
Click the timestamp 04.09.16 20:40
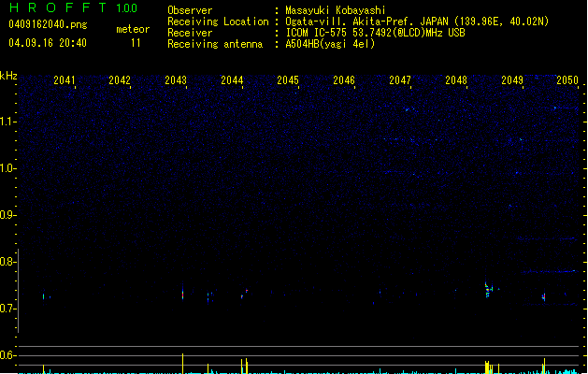click(x=48, y=43)
